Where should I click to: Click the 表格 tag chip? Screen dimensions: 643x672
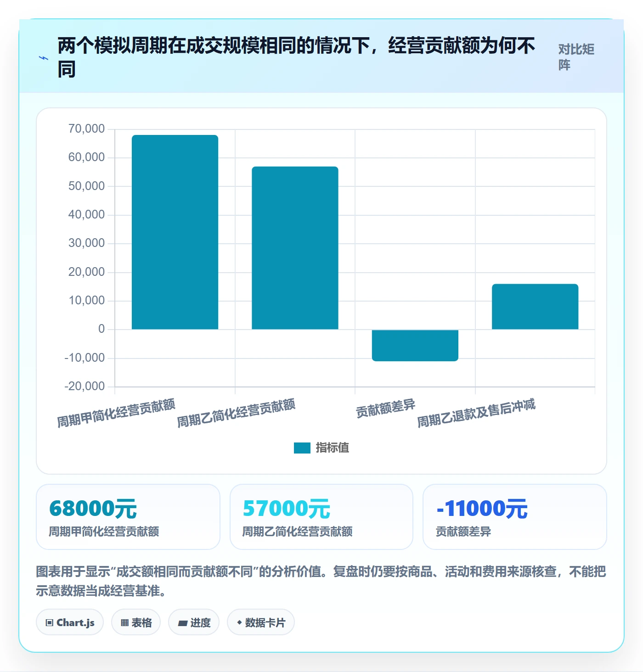(136, 622)
